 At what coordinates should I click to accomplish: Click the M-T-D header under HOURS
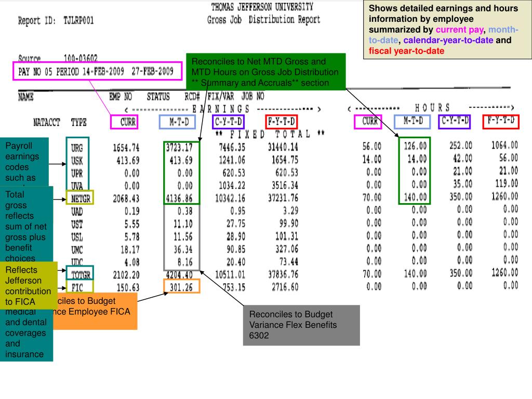tap(413, 122)
